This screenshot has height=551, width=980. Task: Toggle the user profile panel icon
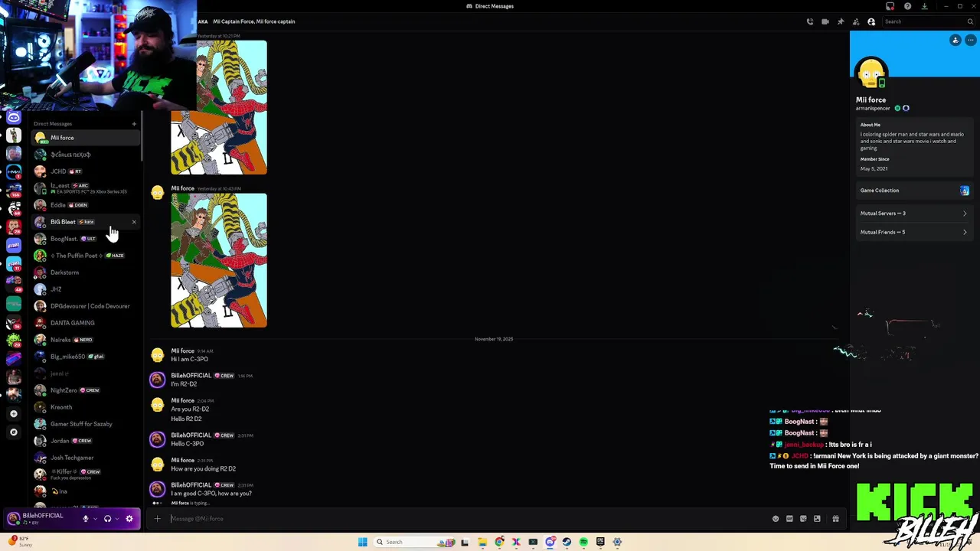[x=871, y=21]
